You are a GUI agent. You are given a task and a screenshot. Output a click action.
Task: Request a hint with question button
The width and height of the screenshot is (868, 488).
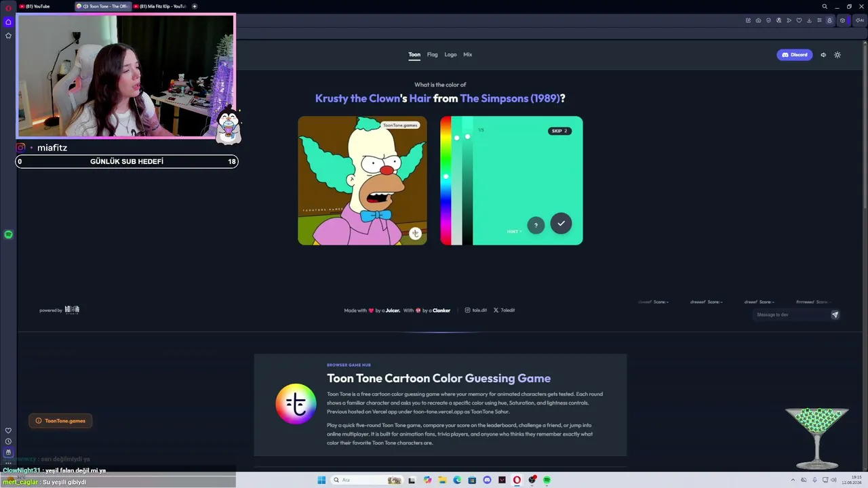click(x=536, y=225)
